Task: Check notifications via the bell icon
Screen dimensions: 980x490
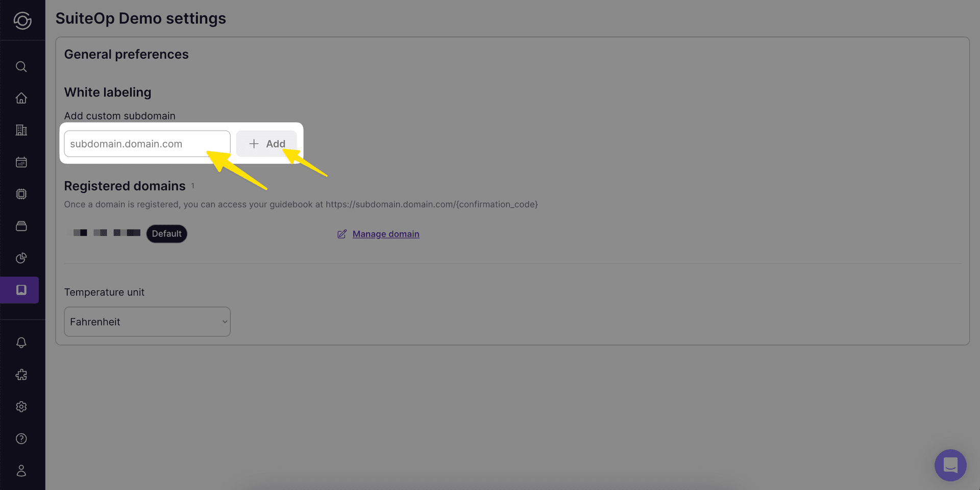Action: [x=21, y=342]
